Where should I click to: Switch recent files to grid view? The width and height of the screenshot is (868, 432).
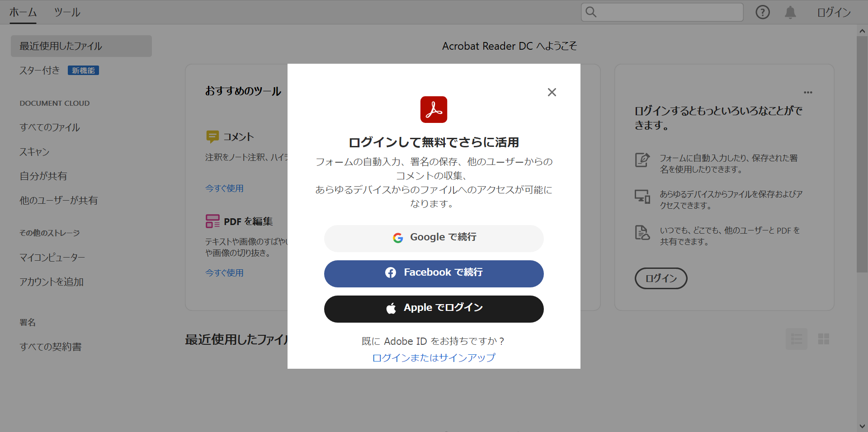tap(824, 339)
